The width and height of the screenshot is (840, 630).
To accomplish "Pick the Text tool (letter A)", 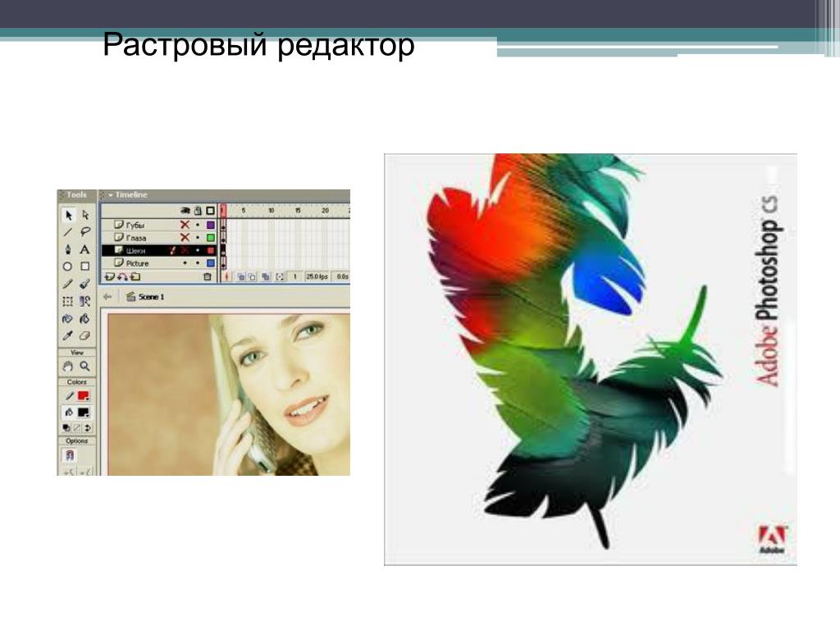I will tap(84, 249).
